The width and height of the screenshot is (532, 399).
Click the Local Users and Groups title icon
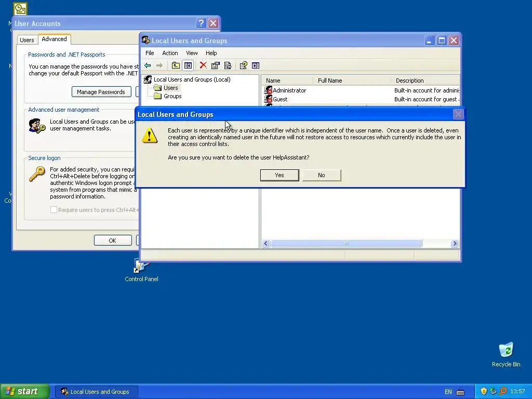tap(146, 41)
